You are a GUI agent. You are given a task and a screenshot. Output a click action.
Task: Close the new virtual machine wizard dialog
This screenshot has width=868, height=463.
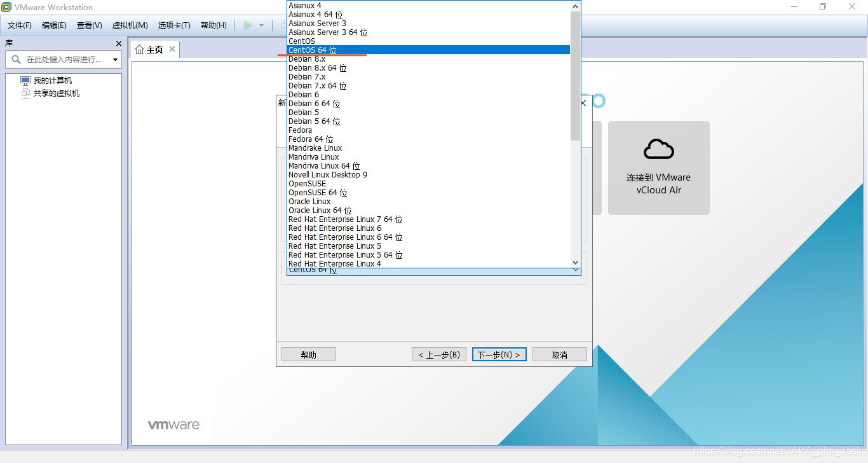(583, 103)
